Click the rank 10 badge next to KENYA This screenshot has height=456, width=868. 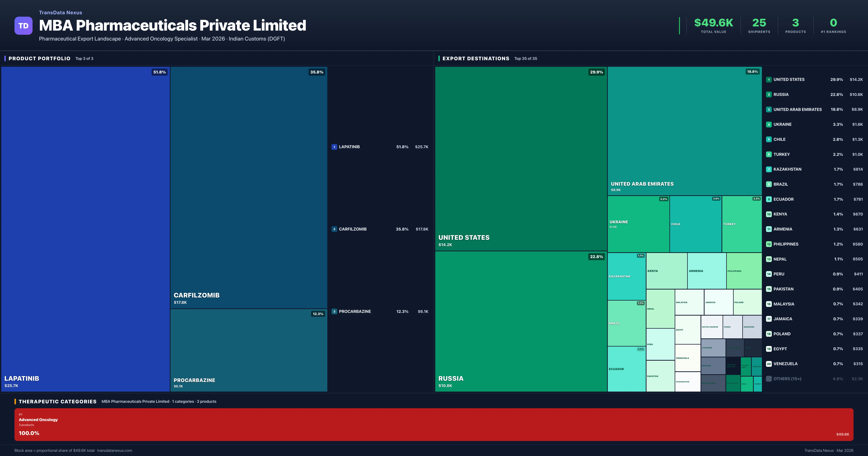[769, 214]
